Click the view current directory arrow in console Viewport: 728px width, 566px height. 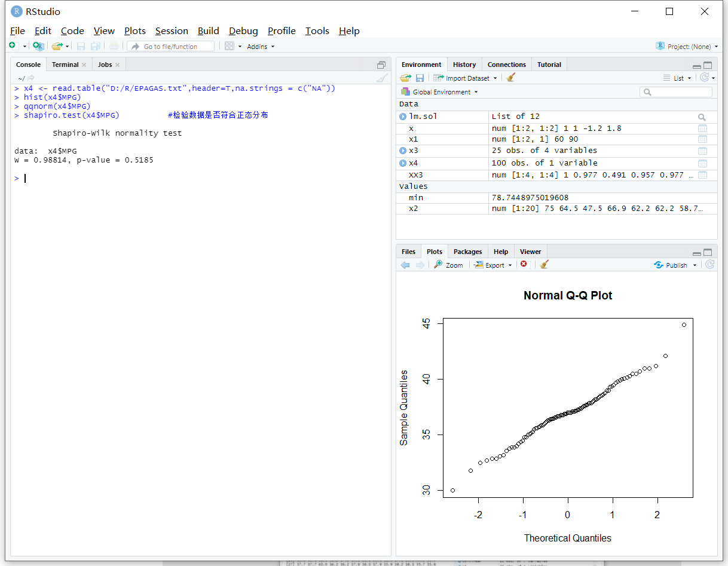click(31, 78)
